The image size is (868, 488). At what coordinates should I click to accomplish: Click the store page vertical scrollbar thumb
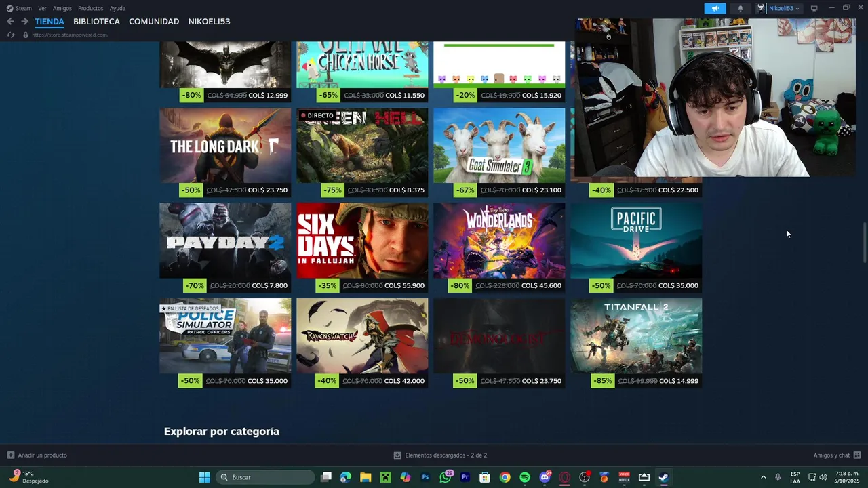[x=864, y=243]
